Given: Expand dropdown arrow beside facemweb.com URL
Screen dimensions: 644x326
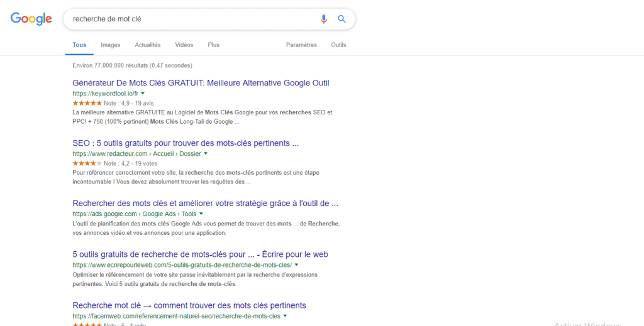Looking at the screenshot, I should pos(285,316).
